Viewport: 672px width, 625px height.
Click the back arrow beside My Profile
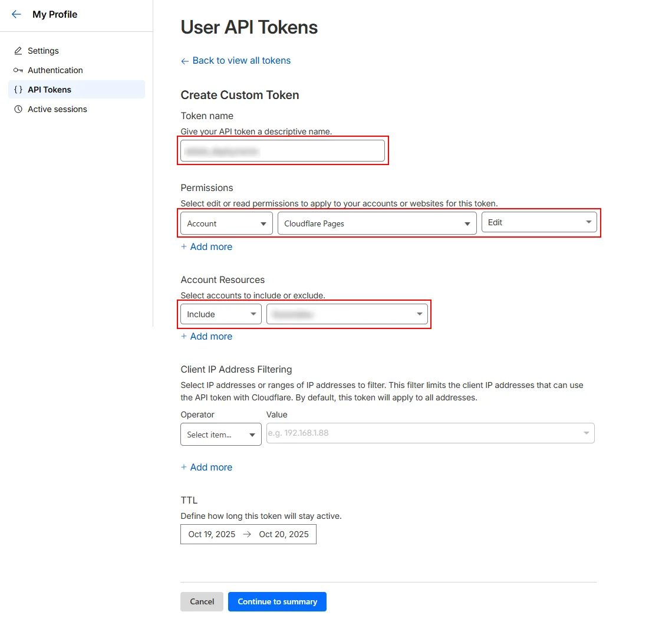pos(16,14)
